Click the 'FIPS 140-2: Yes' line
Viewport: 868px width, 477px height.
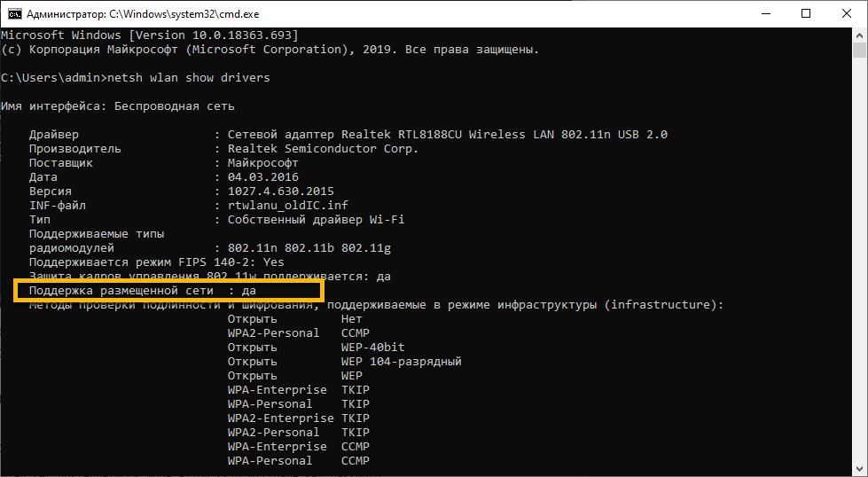[156, 262]
